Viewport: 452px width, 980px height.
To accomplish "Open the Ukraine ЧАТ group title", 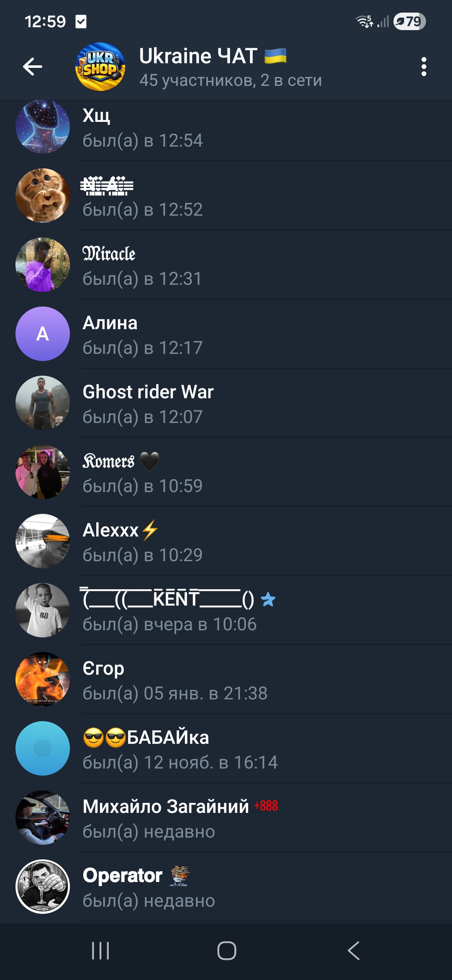I will tap(213, 56).
